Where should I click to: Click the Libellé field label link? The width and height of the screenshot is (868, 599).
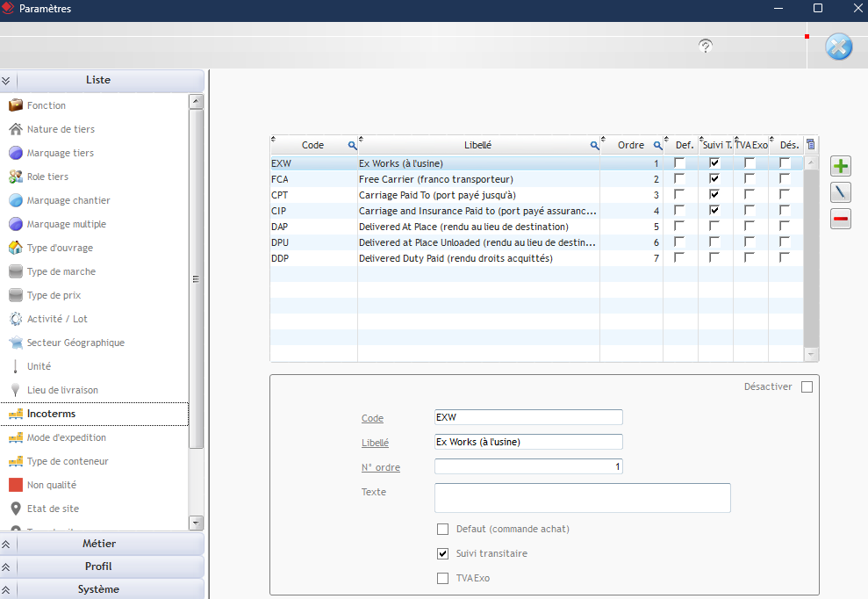coord(375,443)
